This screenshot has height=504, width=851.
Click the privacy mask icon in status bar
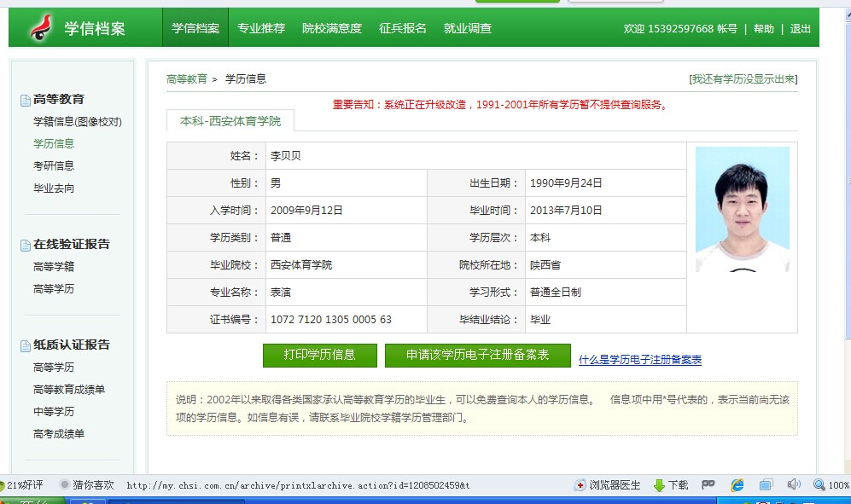click(708, 484)
